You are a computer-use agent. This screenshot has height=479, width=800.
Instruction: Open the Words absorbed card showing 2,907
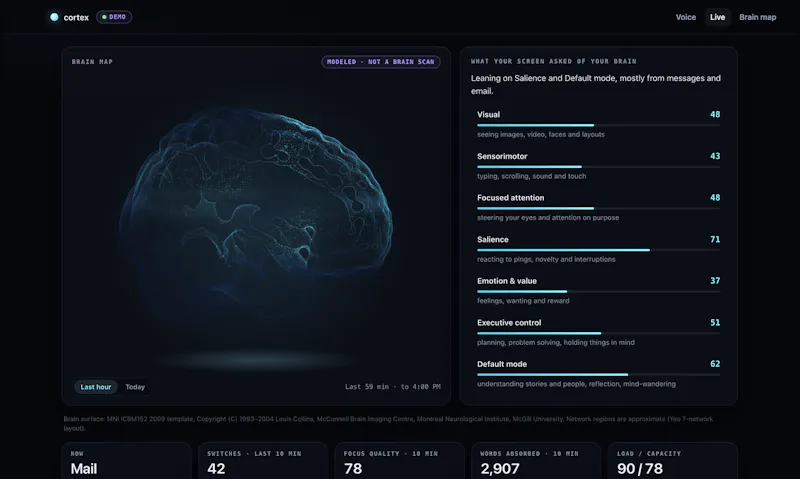pos(536,461)
